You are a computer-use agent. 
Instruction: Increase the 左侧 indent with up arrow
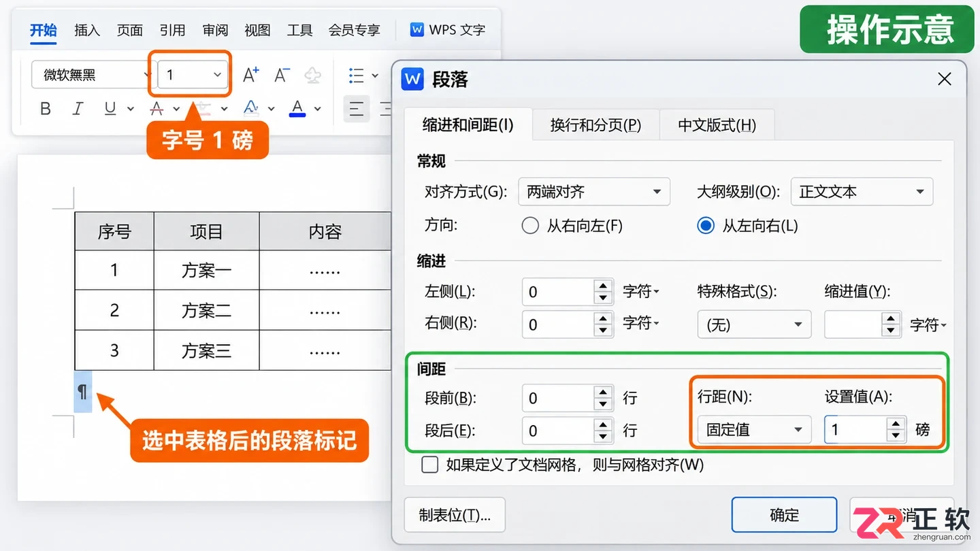tap(603, 285)
